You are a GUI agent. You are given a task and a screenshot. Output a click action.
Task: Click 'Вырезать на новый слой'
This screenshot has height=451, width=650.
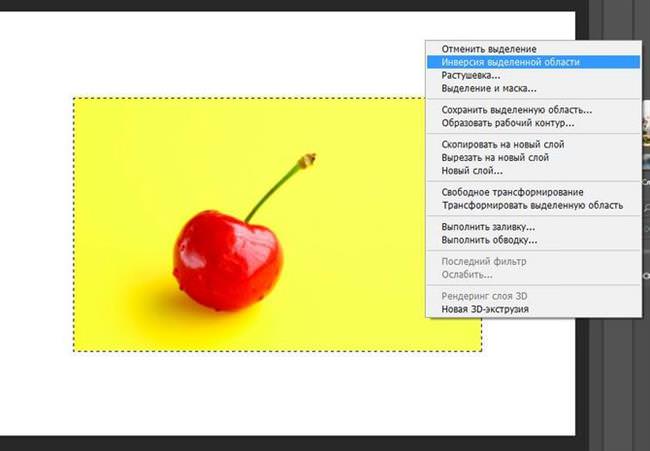tap(534, 158)
